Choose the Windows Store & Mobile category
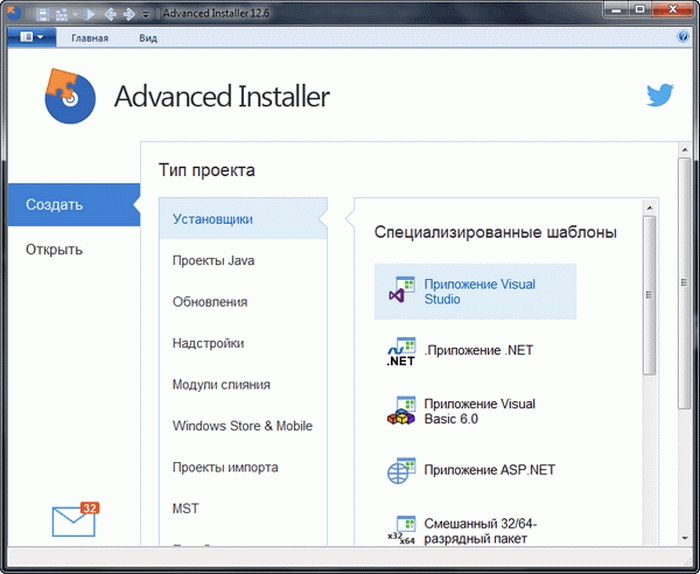Viewport: 700px width, 574px height. [x=242, y=426]
